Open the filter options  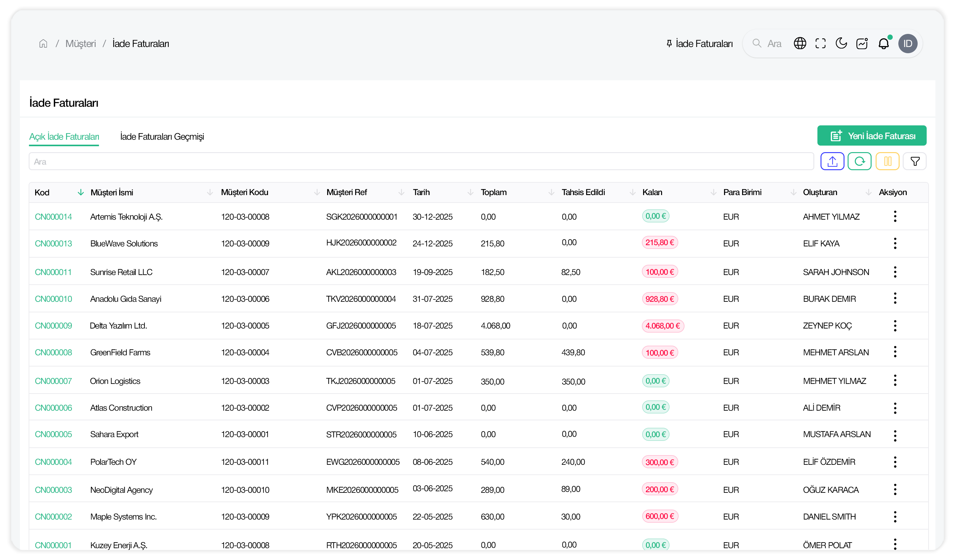click(x=915, y=161)
